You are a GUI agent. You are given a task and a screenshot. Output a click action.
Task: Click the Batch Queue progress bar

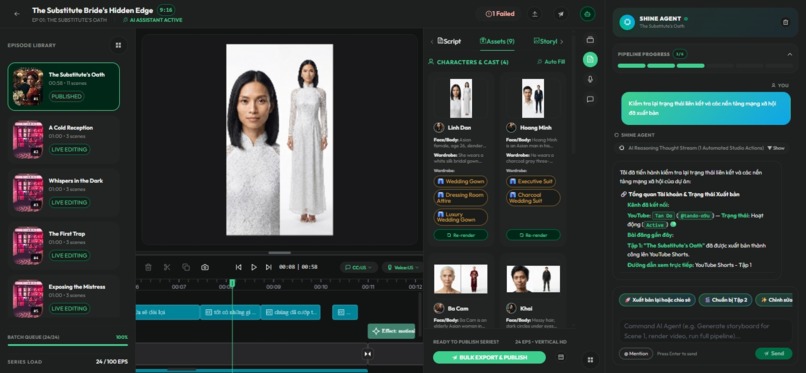(68, 345)
